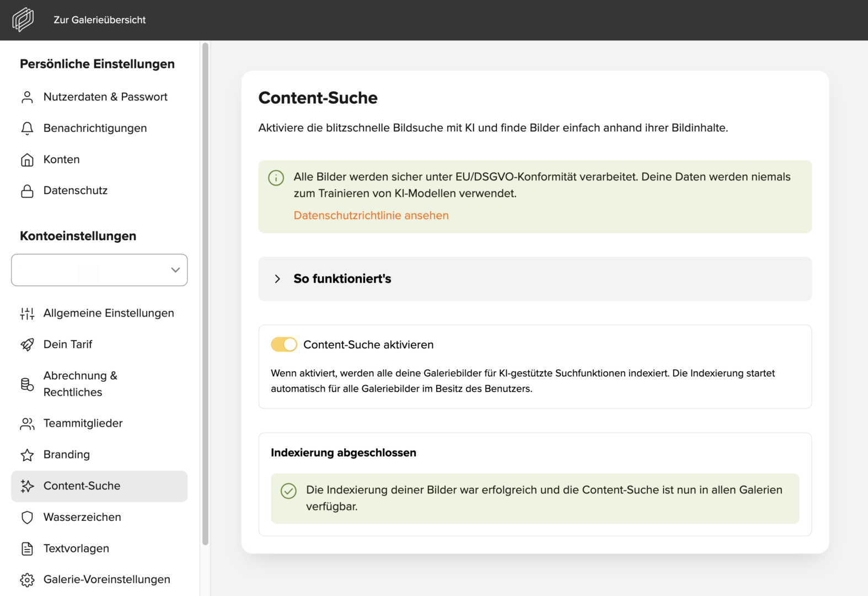The height and width of the screenshot is (596, 868).
Task: Click the user icon beside Nutzerdaten & Passwort
Action: [x=27, y=97]
